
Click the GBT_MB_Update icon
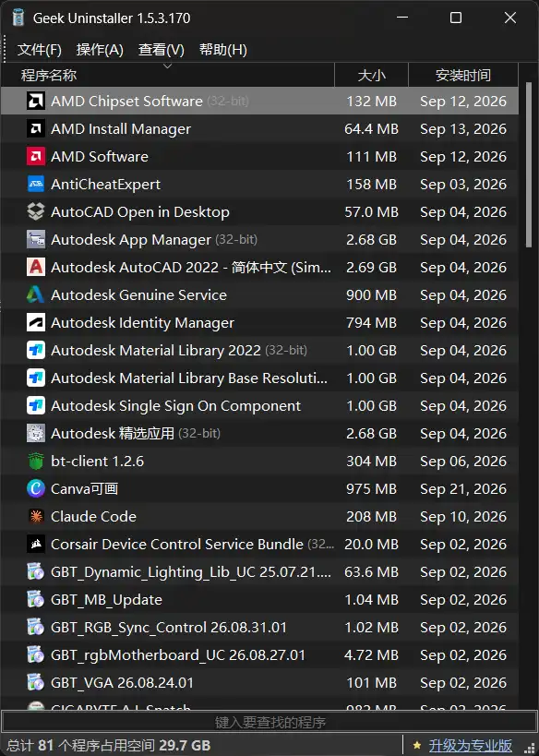(x=36, y=600)
